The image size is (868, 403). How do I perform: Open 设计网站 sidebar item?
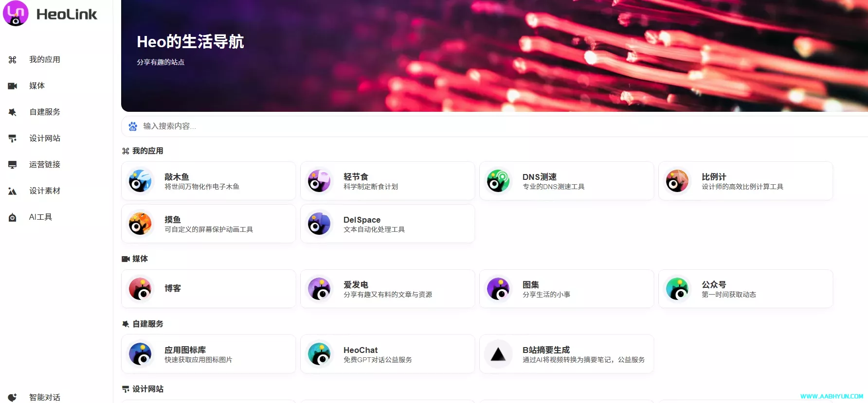point(45,138)
